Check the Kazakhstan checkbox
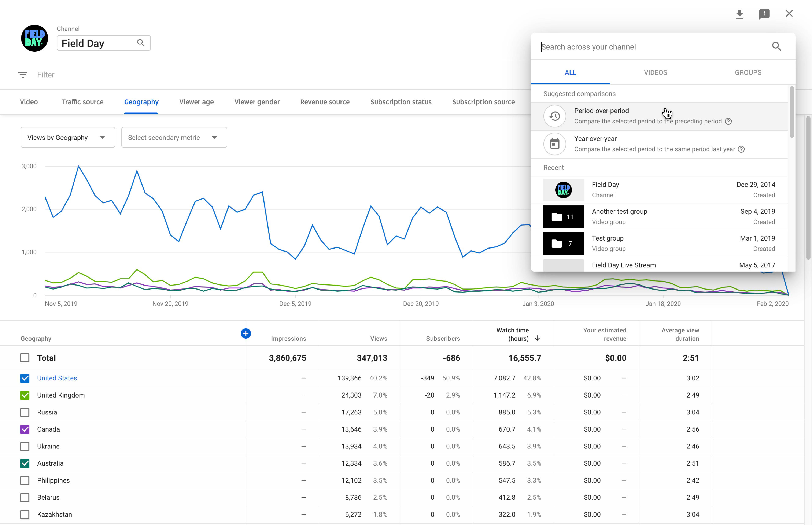The height and width of the screenshot is (525, 812). [25, 515]
